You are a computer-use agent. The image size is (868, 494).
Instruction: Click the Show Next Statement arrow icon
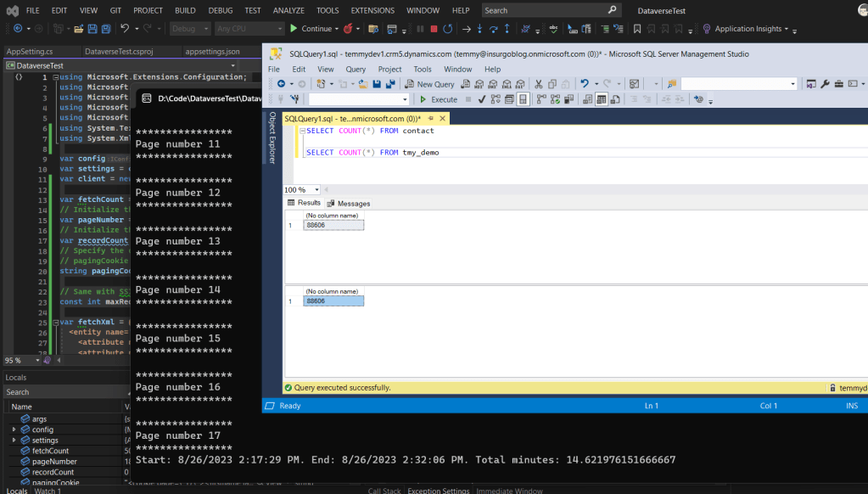[x=466, y=29]
